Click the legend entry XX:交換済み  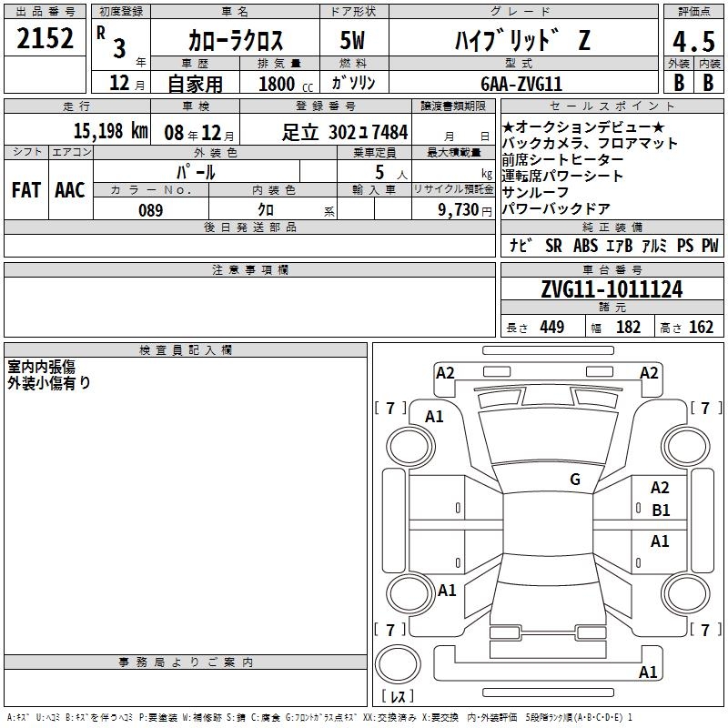click(389, 718)
